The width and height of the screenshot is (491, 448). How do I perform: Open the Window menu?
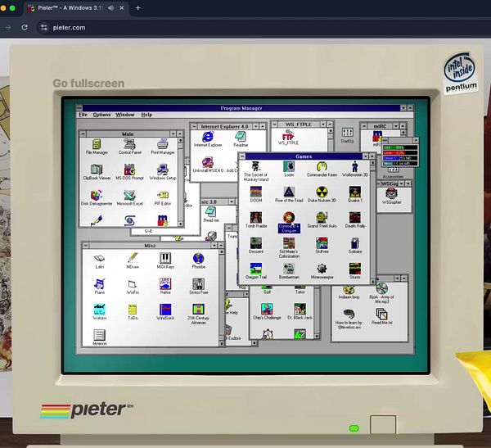pyautogui.click(x=125, y=115)
